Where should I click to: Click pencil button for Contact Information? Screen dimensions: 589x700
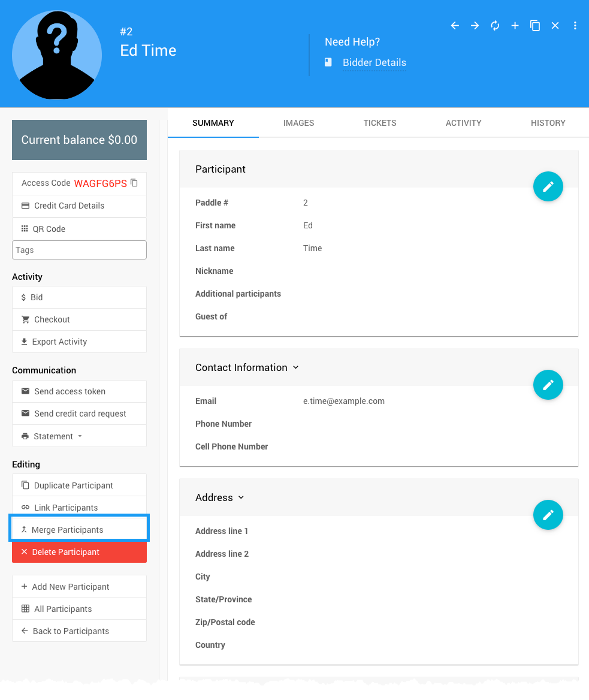click(x=548, y=385)
